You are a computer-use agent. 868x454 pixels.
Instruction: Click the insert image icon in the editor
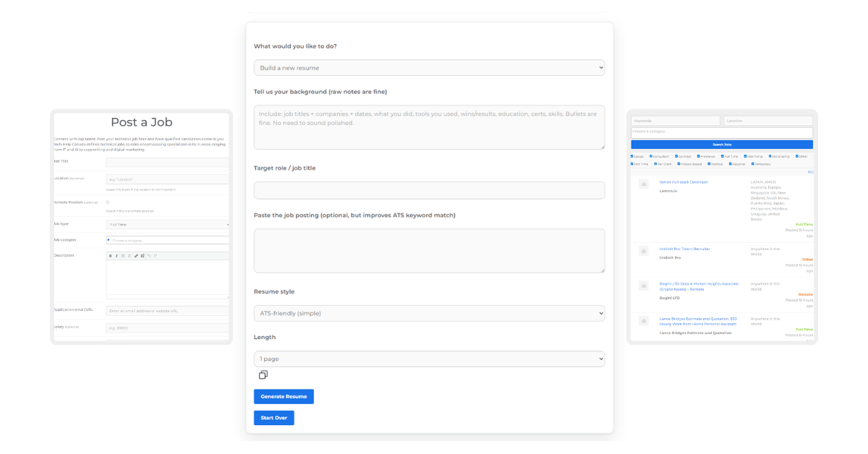[142, 256]
